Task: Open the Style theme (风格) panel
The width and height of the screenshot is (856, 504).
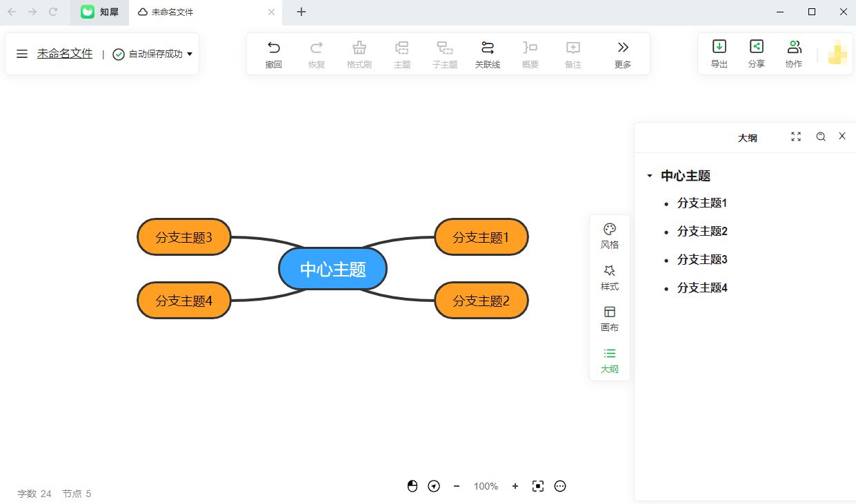Action: point(609,236)
